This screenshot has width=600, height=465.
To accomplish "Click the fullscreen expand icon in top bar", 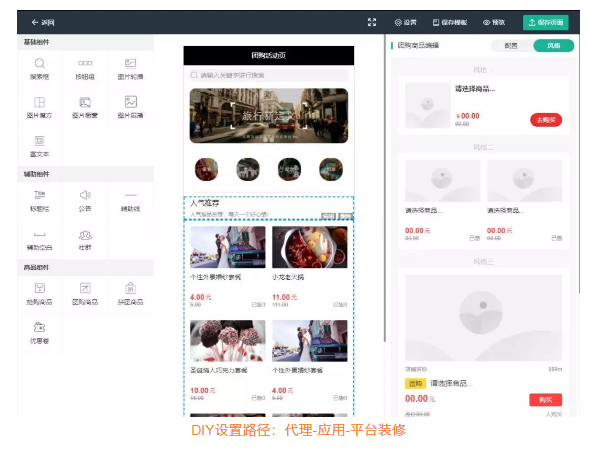I will coord(372,22).
